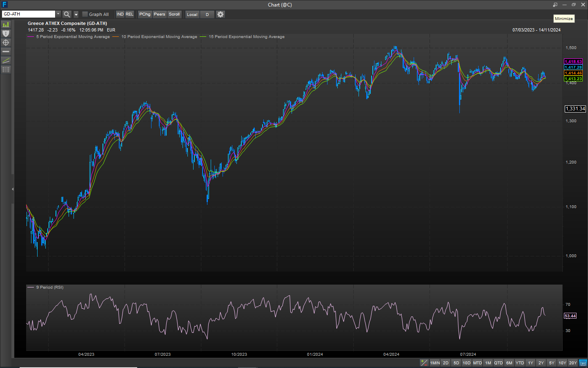Click the date range 07/03/2023 - 14/11/2024

[x=537, y=30]
